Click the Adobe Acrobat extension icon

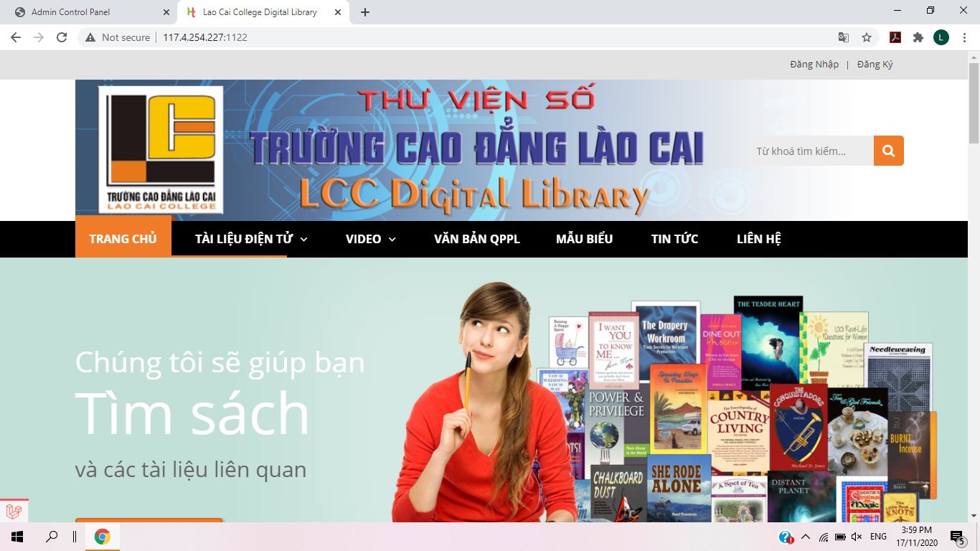coord(895,37)
